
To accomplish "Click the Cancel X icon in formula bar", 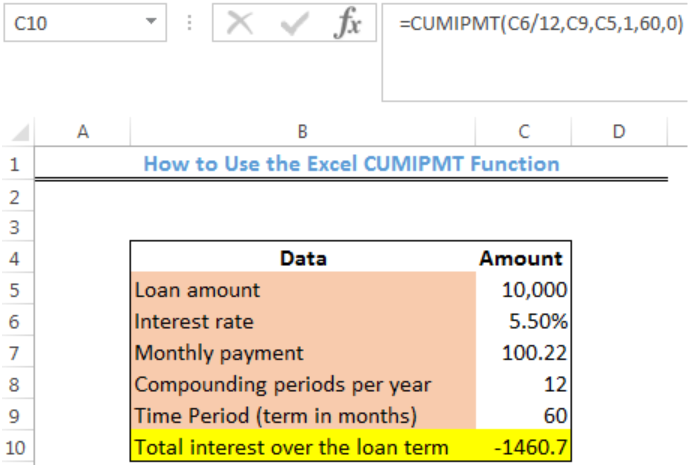I will [x=240, y=23].
